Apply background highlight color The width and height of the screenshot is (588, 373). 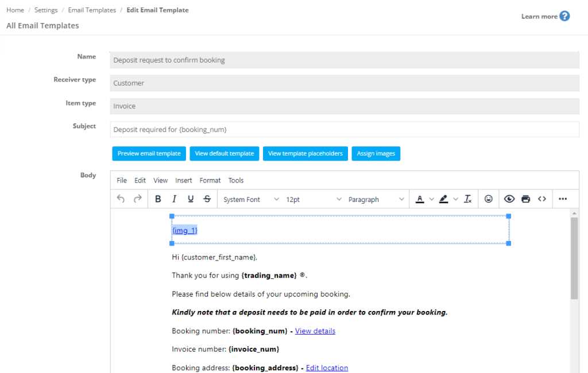444,199
